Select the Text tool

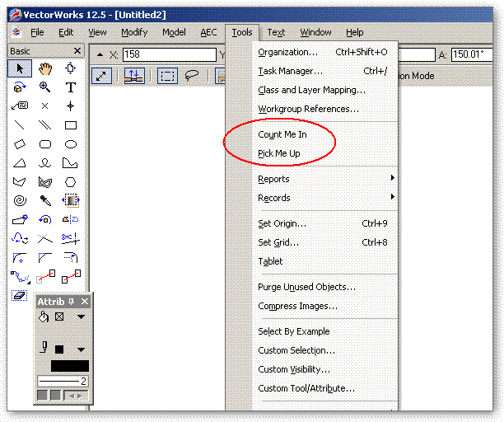70,87
